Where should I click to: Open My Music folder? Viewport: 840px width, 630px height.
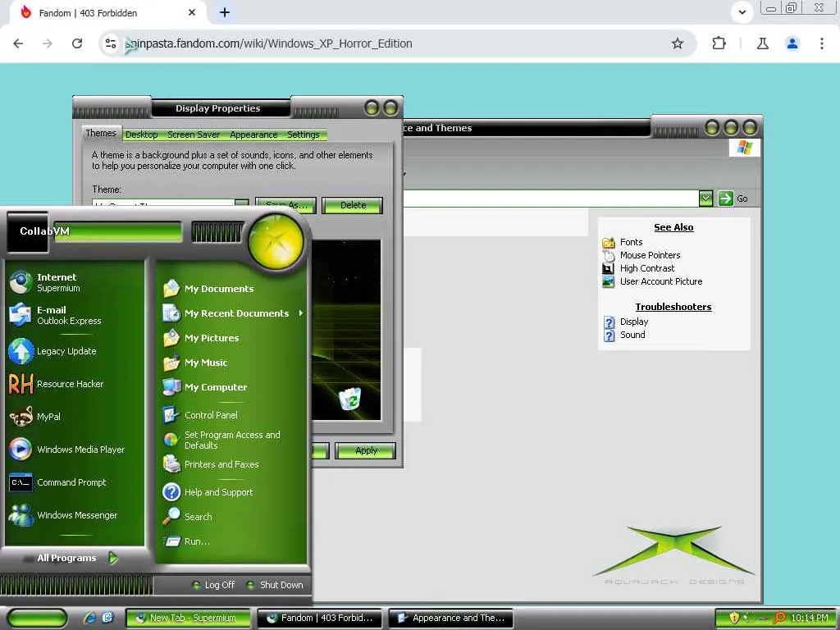point(195,363)
